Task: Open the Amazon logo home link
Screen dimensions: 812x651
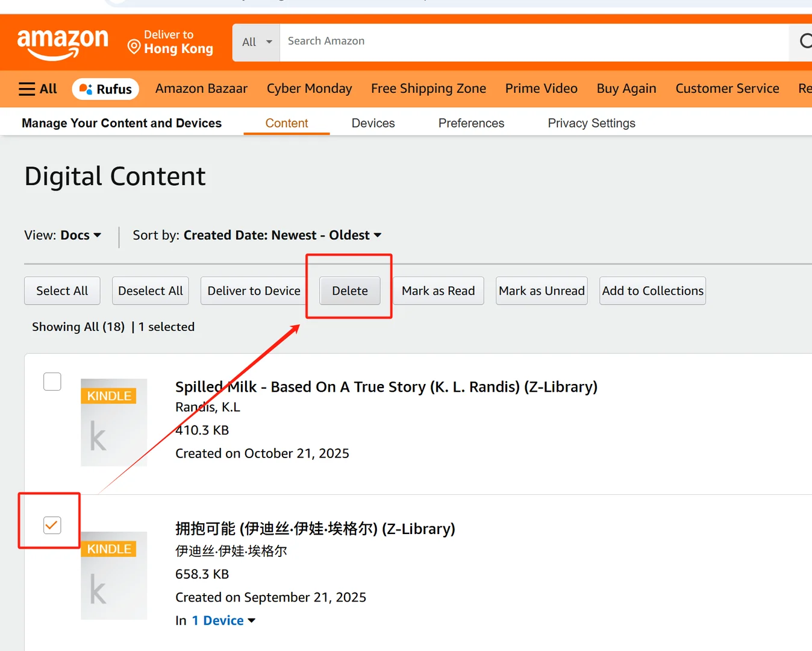Action: click(x=63, y=44)
